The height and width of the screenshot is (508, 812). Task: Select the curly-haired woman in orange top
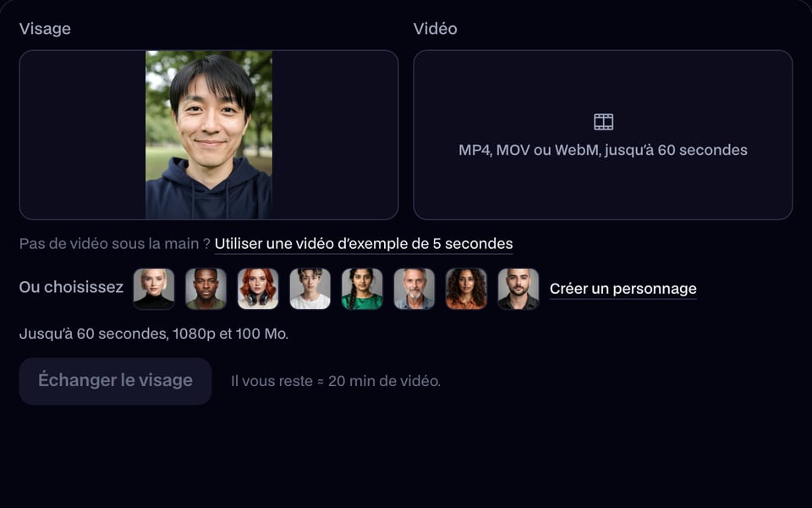(466, 289)
